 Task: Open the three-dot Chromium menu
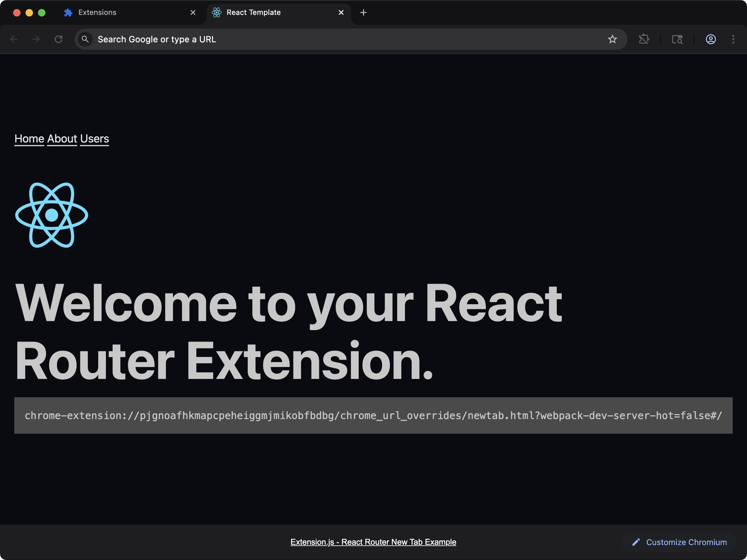[x=733, y=39]
